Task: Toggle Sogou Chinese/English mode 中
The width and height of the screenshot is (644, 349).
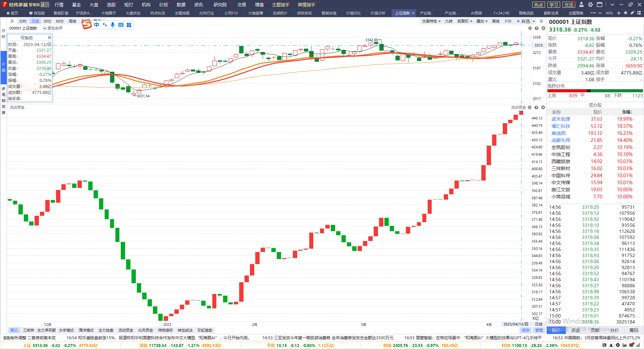Action: tap(97, 25)
